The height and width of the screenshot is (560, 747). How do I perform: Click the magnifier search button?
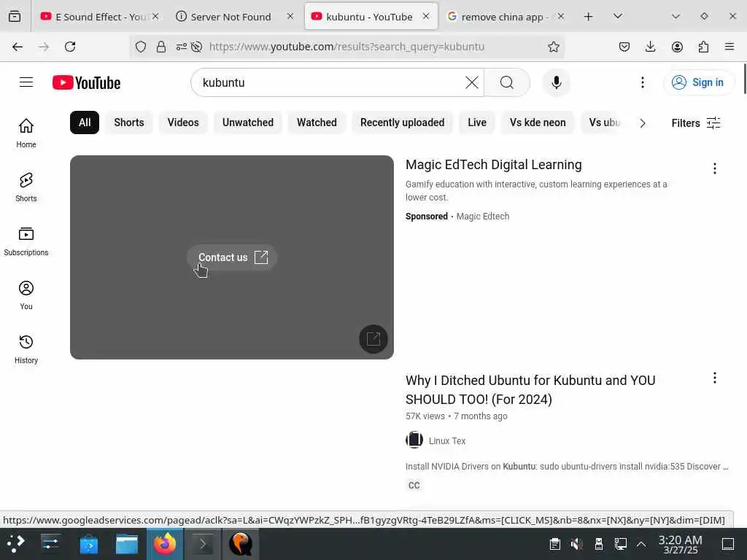pos(507,82)
